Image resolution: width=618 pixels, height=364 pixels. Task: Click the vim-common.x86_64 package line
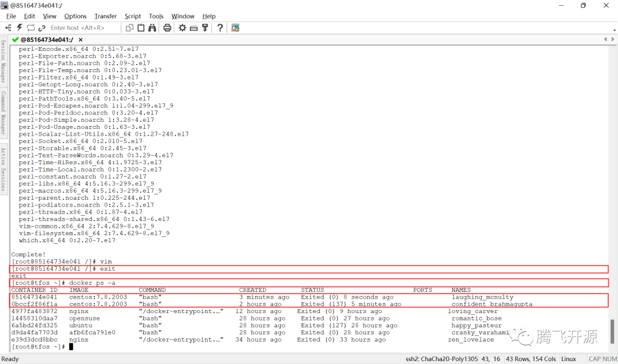pyautogui.click(x=86, y=226)
